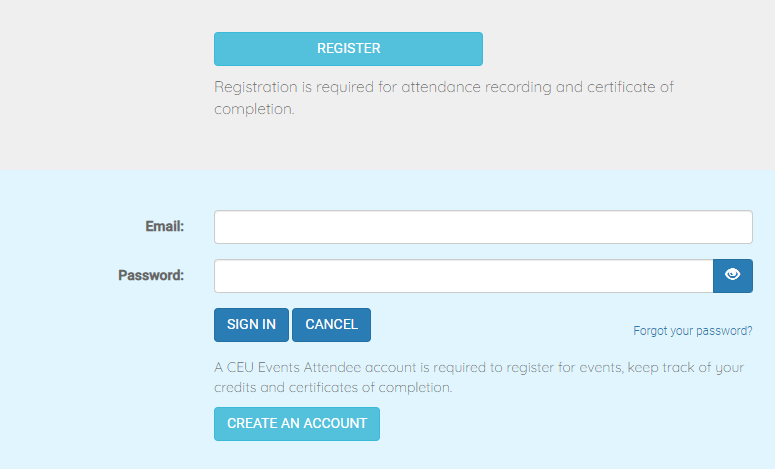This screenshot has width=775, height=469.
Task: Show password using the eye icon
Action: (732, 276)
